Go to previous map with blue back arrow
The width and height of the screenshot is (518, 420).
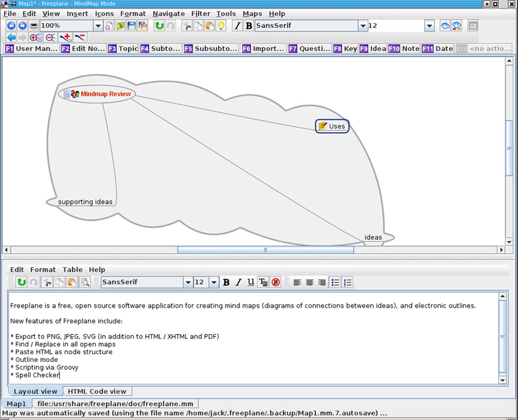point(12,25)
